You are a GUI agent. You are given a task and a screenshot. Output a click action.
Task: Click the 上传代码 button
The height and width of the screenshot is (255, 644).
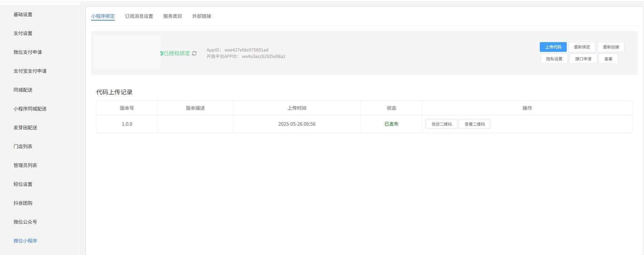[x=553, y=47]
